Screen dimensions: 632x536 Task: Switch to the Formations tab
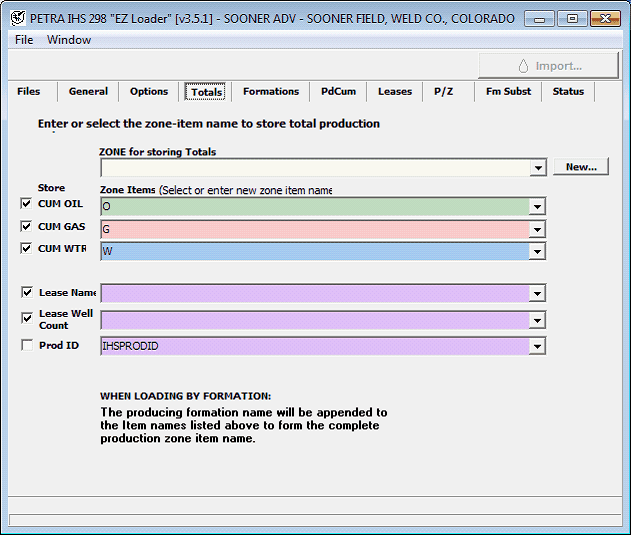coord(270,92)
